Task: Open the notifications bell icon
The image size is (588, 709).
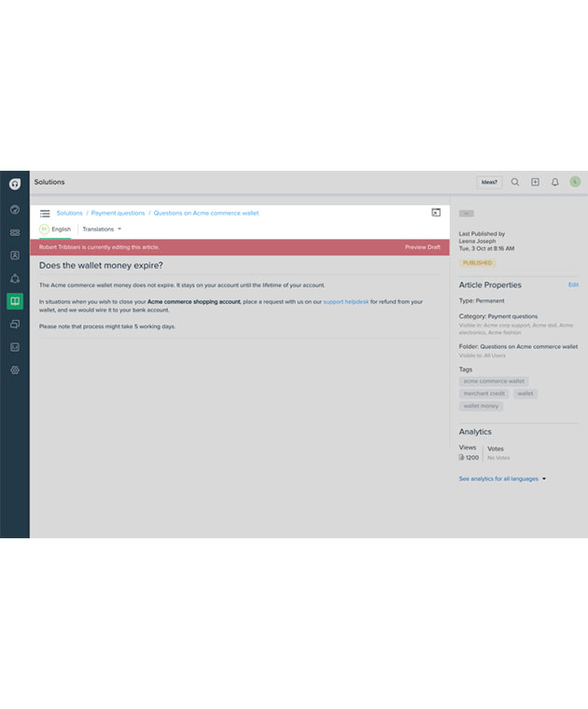Action: (x=555, y=182)
